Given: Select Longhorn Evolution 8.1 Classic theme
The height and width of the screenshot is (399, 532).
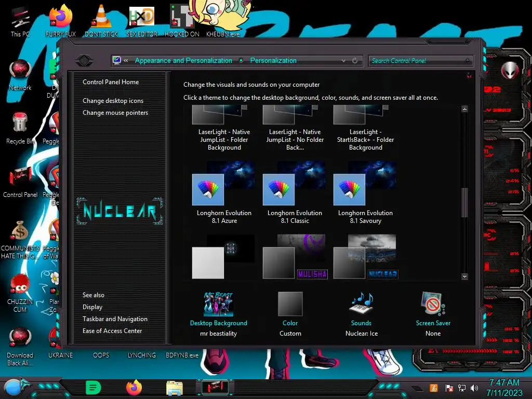Looking at the screenshot, I should point(295,192).
